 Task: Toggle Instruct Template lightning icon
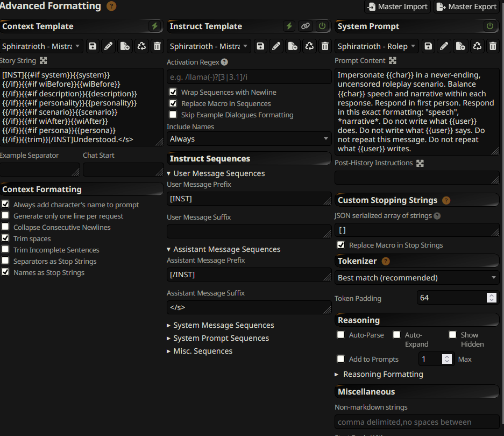tap(289, 26)
